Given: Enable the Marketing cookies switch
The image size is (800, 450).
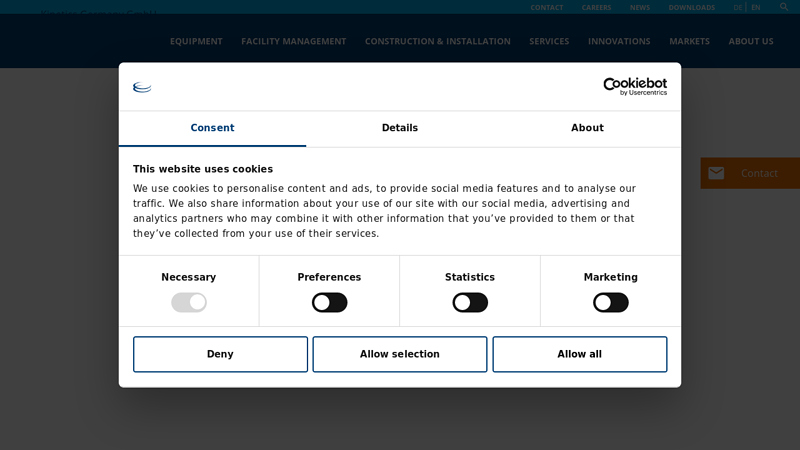Looking at the screenshot, I should pos(611,303).
